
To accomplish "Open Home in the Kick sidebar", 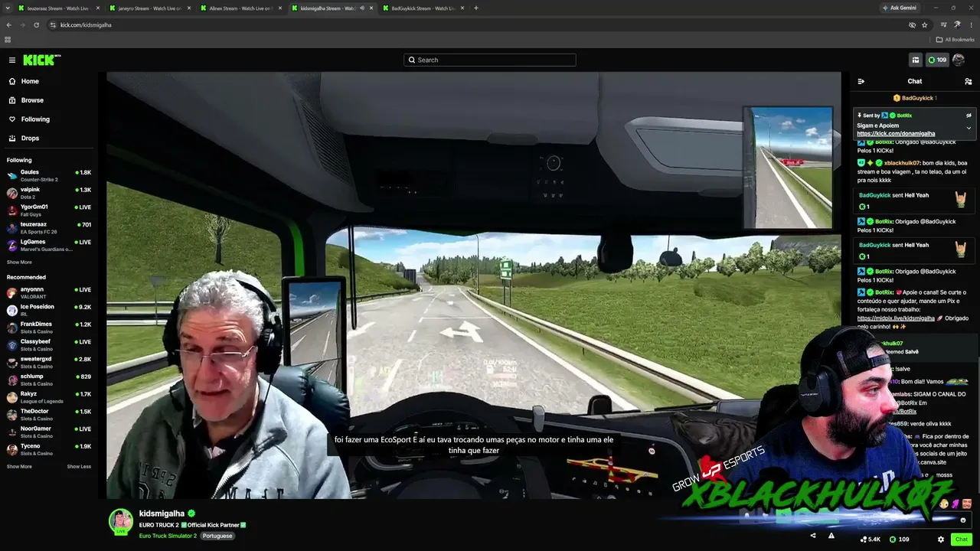I will tap(30, 81).
